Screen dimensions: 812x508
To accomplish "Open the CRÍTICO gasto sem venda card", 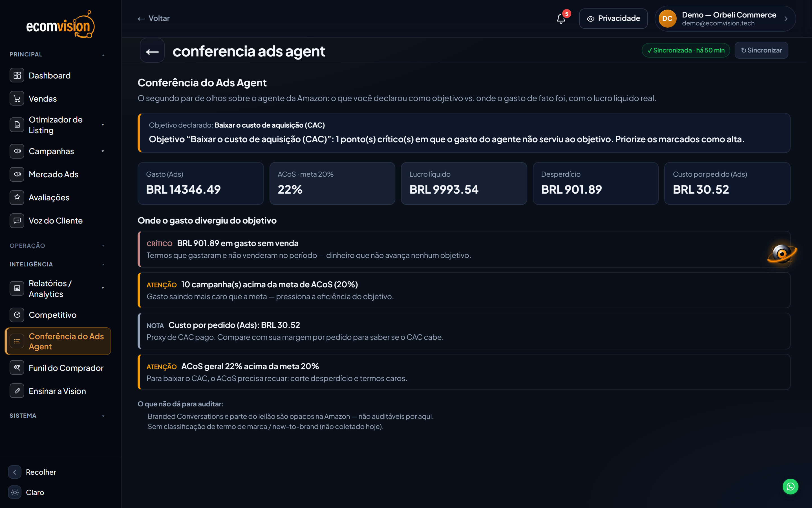I will point(464,249).
